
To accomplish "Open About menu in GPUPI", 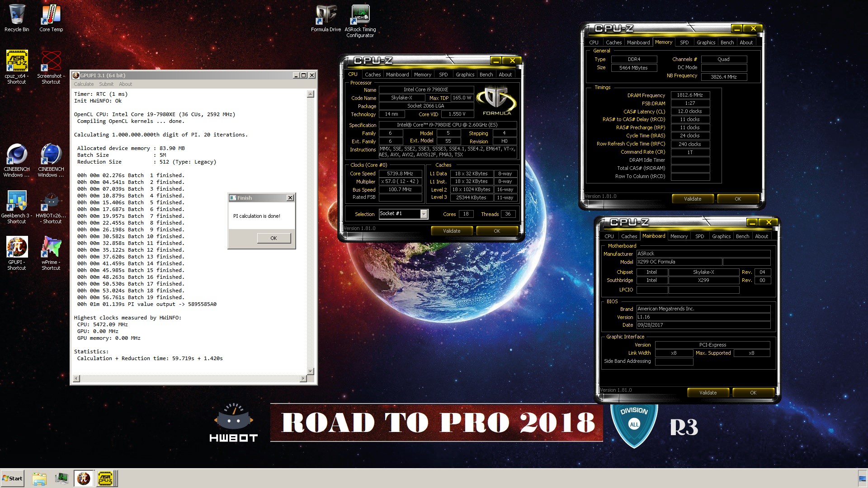I will 125,84.
